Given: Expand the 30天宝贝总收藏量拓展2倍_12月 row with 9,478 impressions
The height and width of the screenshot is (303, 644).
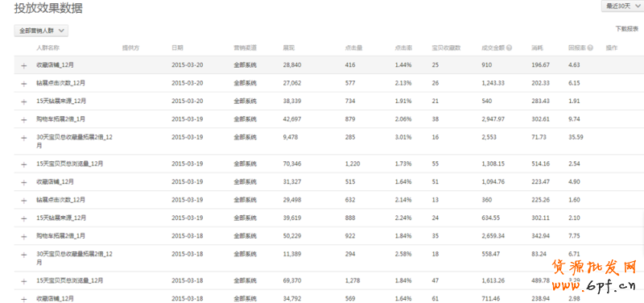Looking at the screenshot, I should [24, 138].
